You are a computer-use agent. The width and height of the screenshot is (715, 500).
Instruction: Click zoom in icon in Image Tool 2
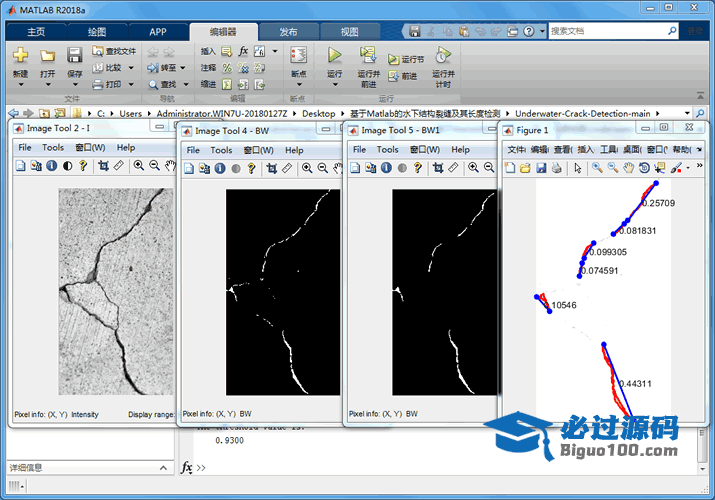click(139, 166)
